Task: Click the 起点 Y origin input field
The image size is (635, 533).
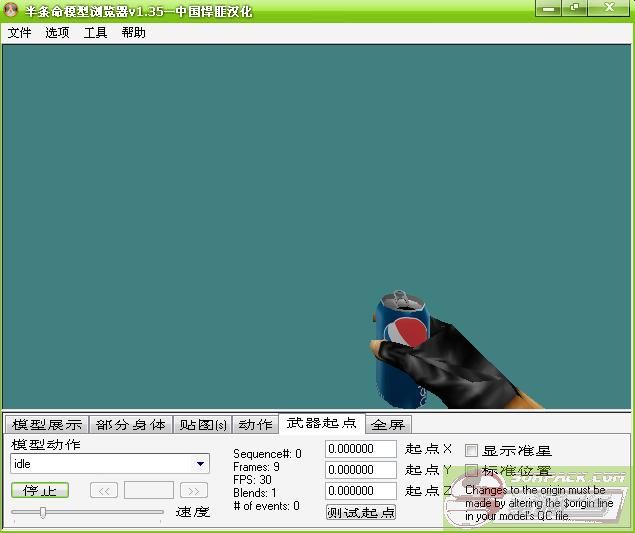Action: [361, 470]
